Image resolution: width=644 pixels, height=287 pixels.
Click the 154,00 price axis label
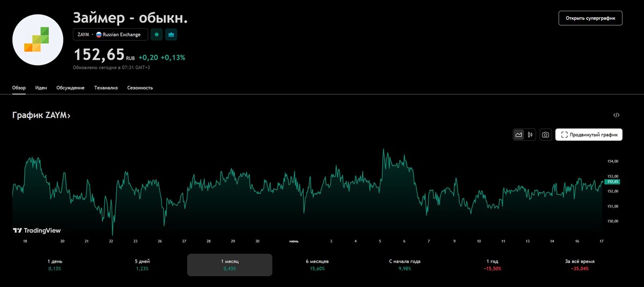click(x=612, y=161)
